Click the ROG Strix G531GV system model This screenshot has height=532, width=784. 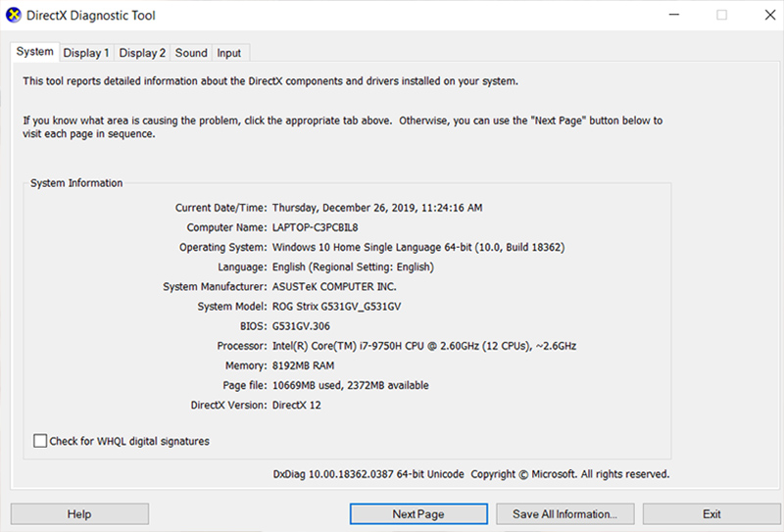(336, 307)
